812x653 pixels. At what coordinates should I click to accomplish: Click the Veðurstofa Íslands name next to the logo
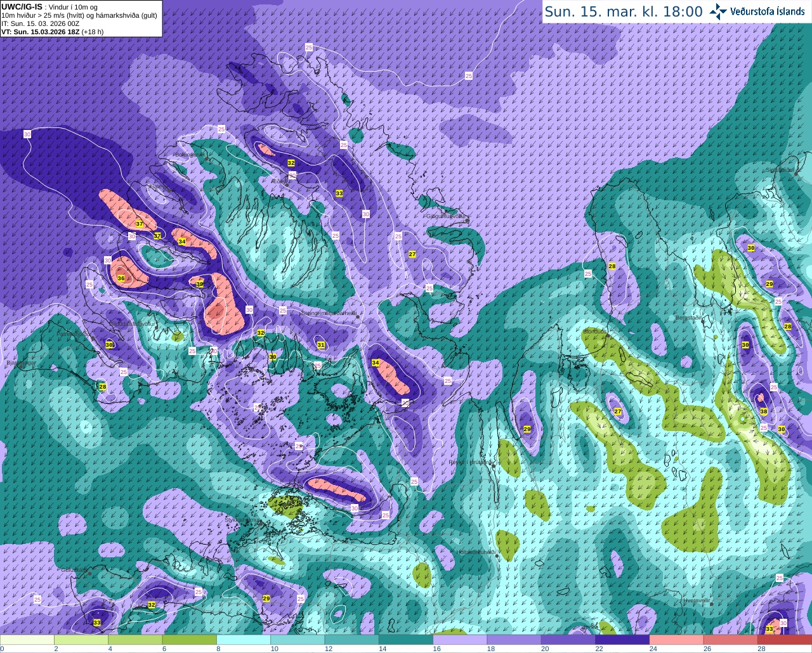click(768, 11)
